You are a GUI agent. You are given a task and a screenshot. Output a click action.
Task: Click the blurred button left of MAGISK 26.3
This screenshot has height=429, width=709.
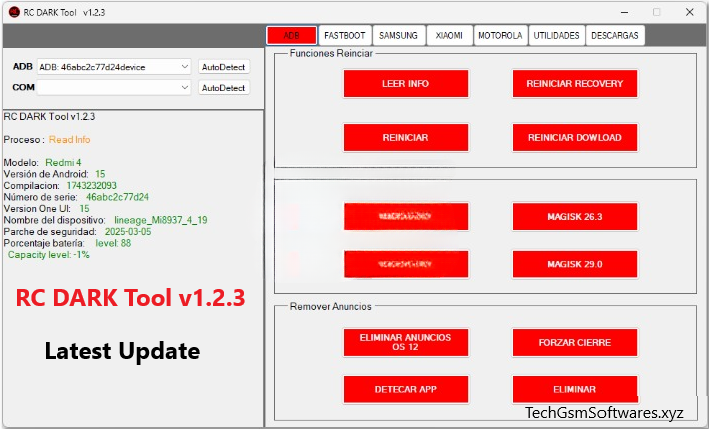click(x=406, y=217)
